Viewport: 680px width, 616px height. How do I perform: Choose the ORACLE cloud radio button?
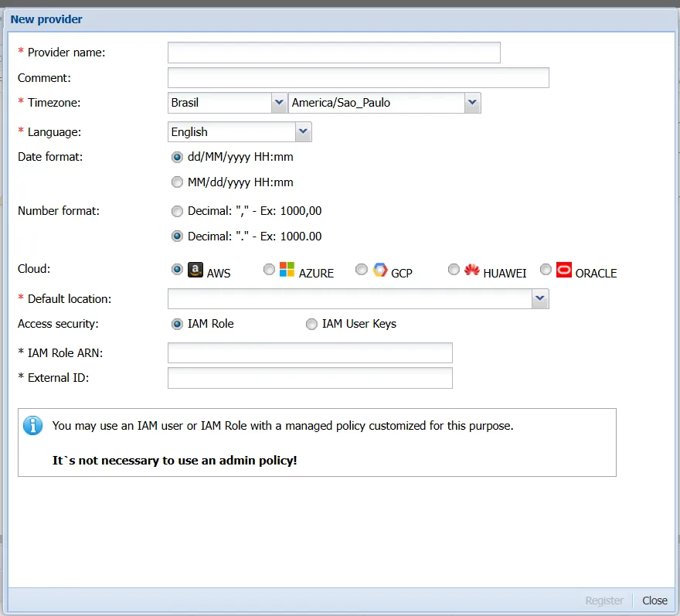[546, 270]
